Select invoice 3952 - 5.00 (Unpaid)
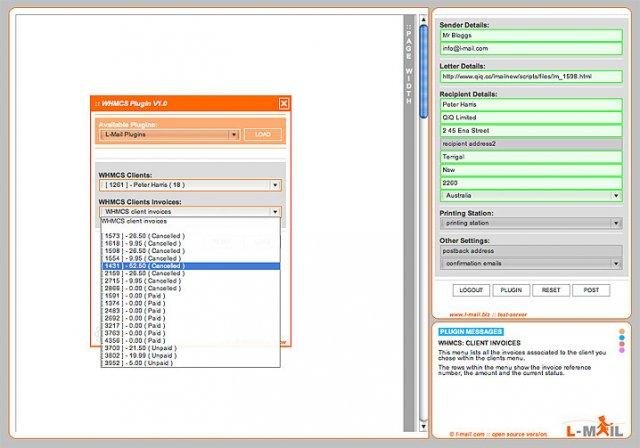Viewport: 640px width, 448px height. pos(190,363)
